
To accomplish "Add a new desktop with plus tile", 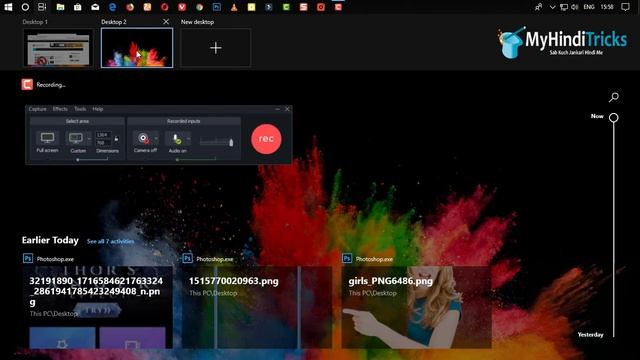I will (216, 48).
